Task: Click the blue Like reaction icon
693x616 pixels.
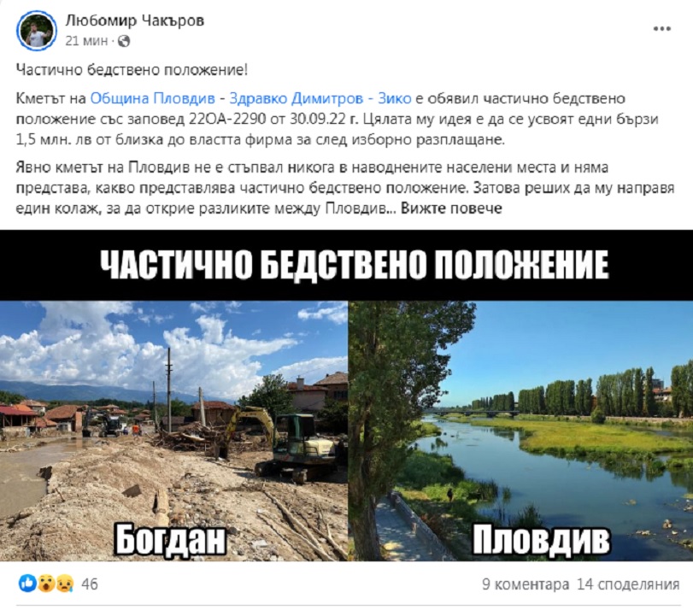Action: tap(27, 584)
